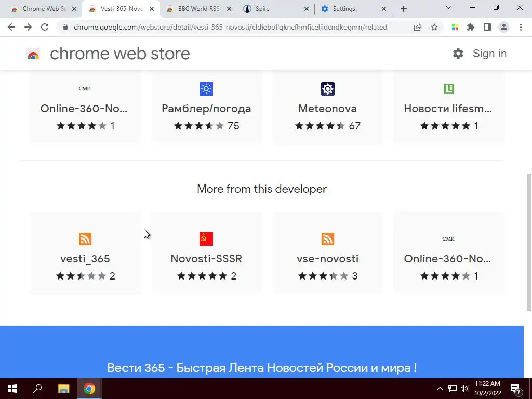This screenshot has width=532, height=399.
Task: Open the Chrome profile avatar menu
Action: [x=504, y=27]
